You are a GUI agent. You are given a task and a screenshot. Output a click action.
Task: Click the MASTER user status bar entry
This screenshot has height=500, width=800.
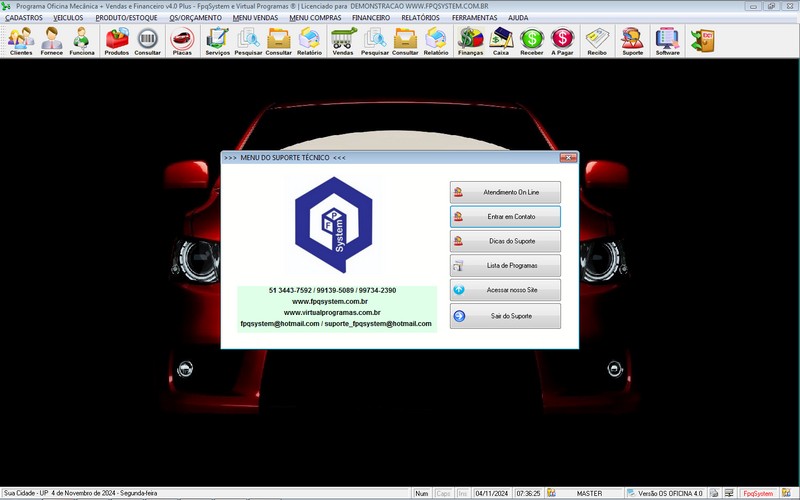[589, 493]
